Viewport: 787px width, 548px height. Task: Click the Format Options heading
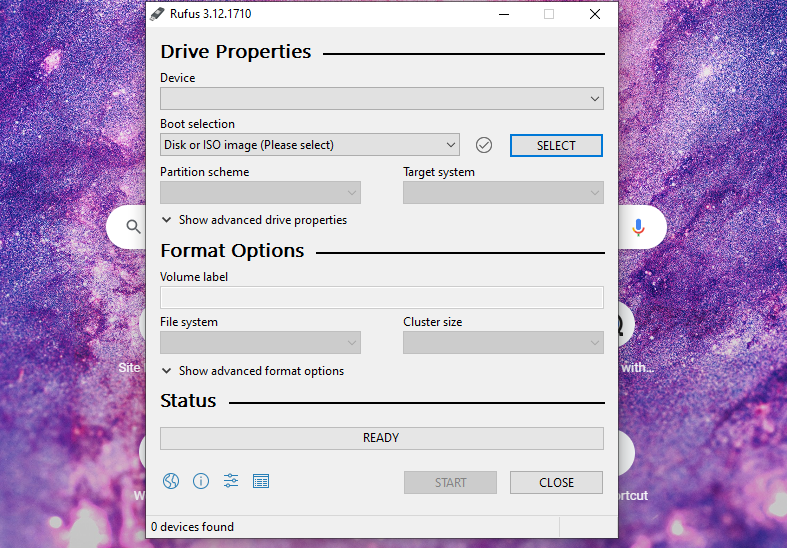coord(232,250)
